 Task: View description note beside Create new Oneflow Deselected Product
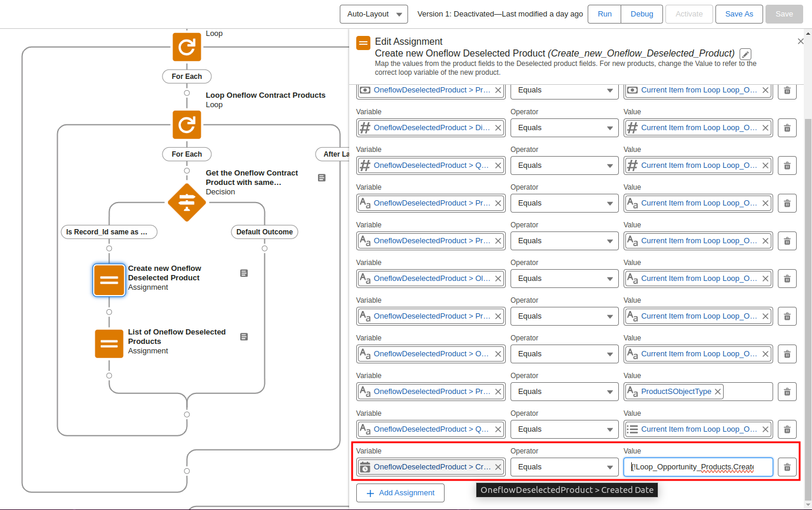pos(244,273)
